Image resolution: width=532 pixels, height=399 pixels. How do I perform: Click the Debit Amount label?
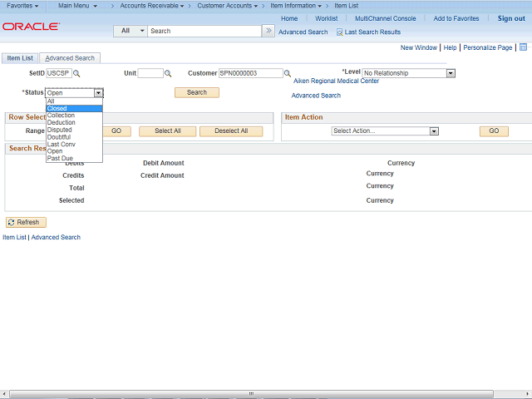164,163
